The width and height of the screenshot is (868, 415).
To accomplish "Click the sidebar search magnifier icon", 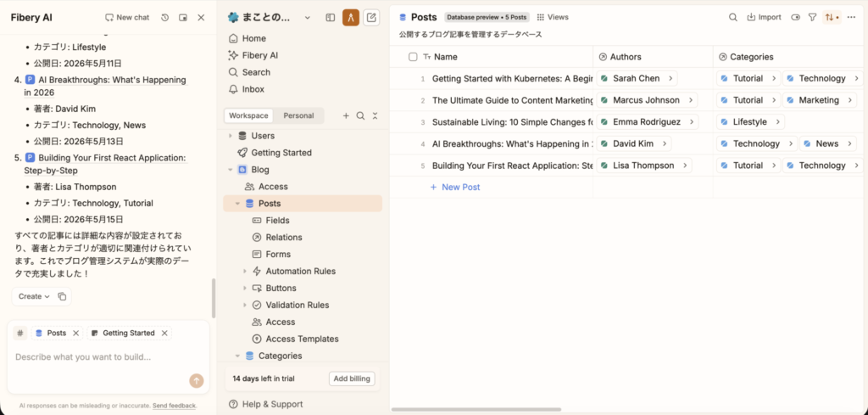I will click(x=360, y=115).
